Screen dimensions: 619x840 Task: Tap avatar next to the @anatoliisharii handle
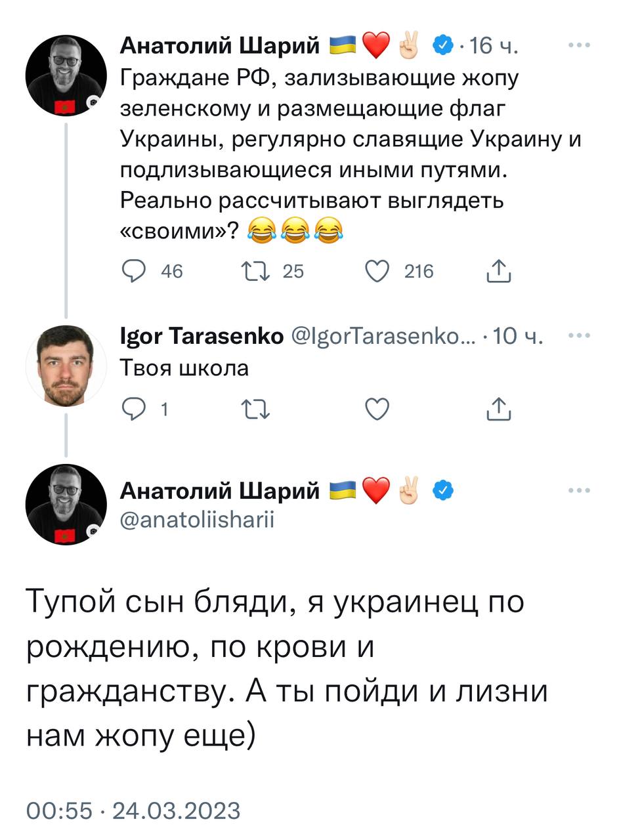(x=66, y=504)
